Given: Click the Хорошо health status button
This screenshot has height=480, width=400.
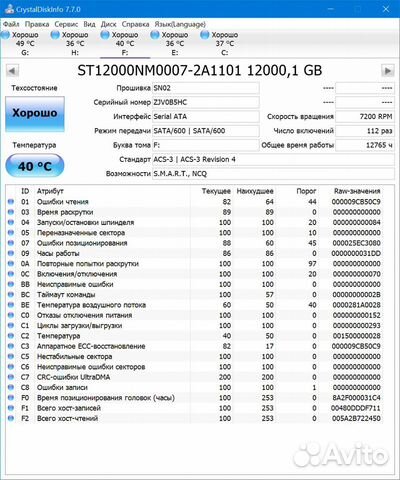Looking at the screenshot, I should click(35, 114).
